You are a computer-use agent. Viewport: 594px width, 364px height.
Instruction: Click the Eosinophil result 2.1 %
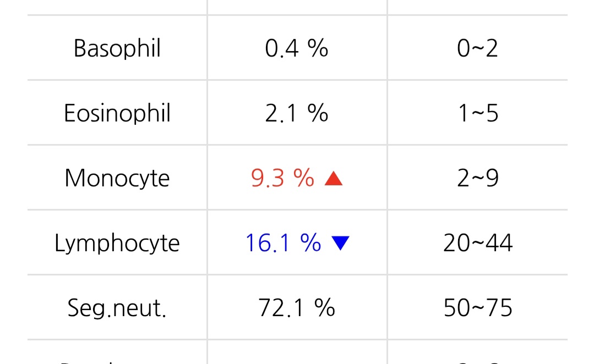tap(296, 113)
